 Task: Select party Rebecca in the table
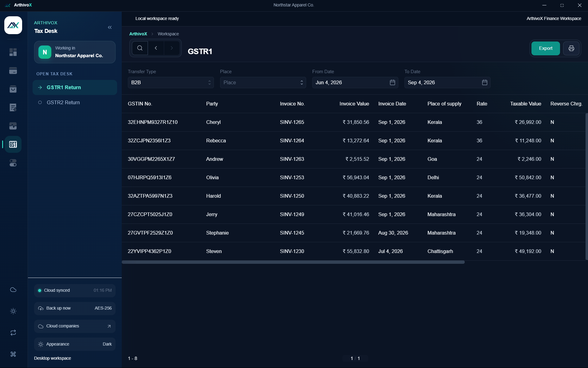(216, 141)
